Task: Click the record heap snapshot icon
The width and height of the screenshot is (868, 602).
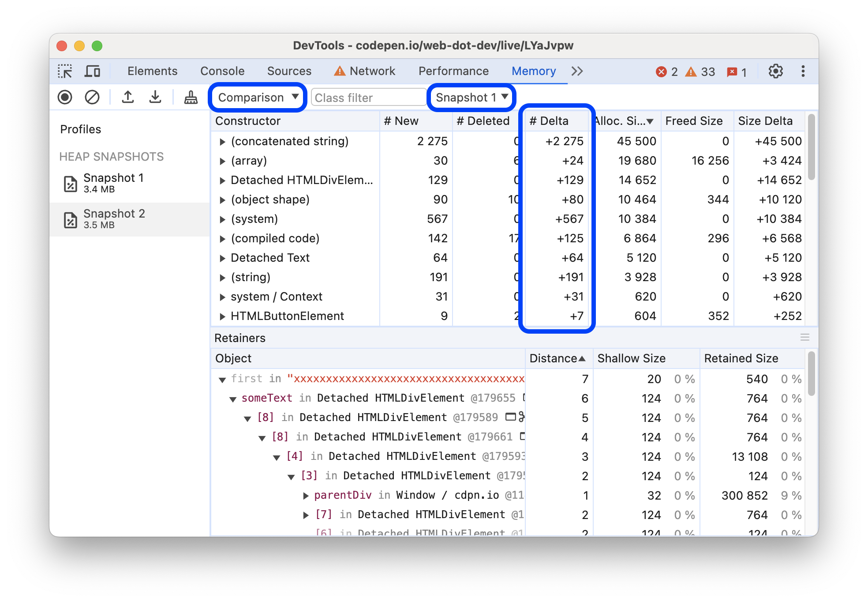Action: point(66,97)
